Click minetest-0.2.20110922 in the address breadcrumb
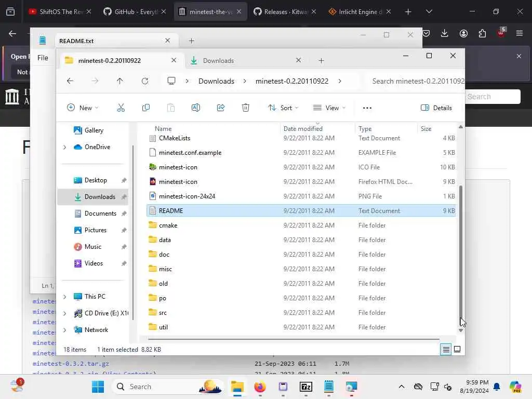Screen dimensions: 532x399 tap(292, 81)
